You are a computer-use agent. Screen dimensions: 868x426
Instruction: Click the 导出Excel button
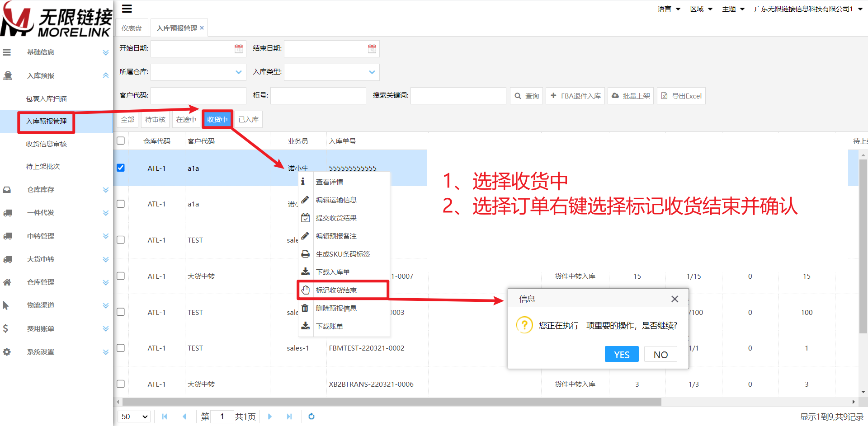pyautogui.click(x=681, y=96)
